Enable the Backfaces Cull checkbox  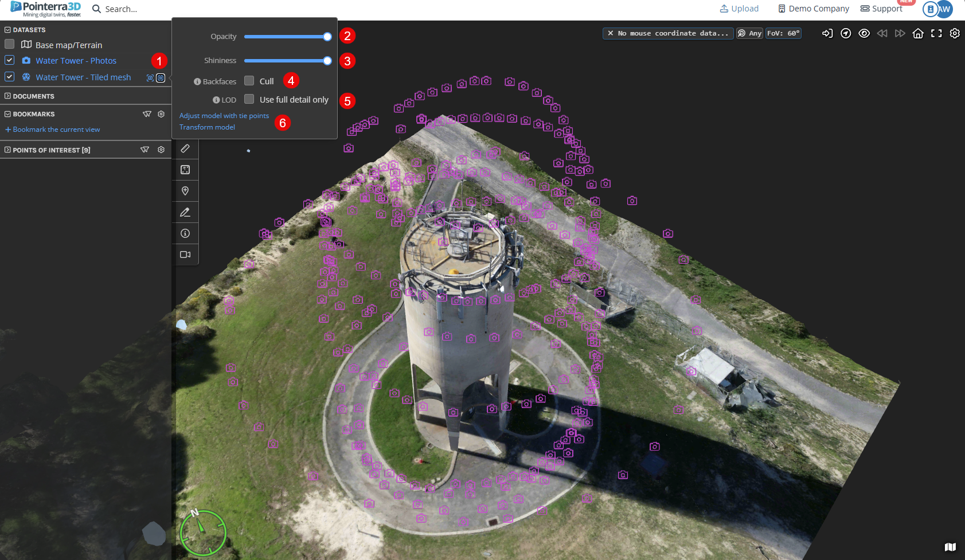tap(249, 81)
